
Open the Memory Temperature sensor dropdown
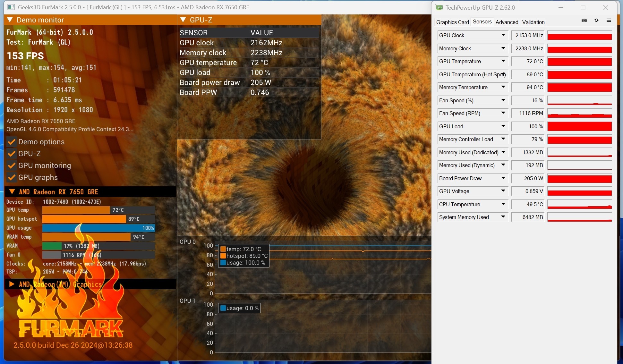pyautogui.click(x=503, y=87)
